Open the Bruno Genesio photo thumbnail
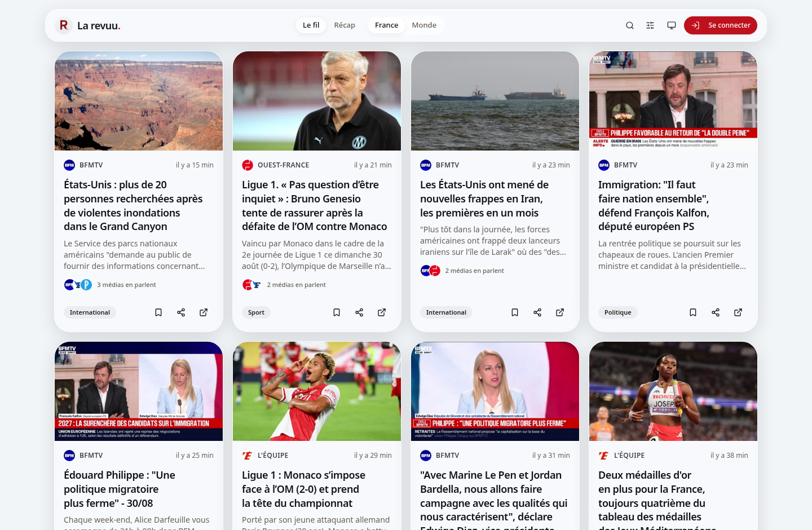The width and height of the screenshot is (812, 530). tap(317, 101)
